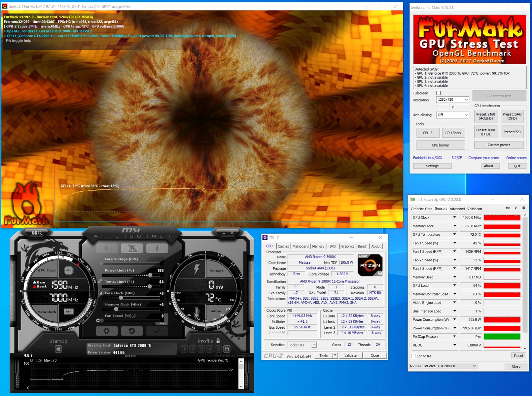Run Preset:1080 (FHD) benchmark

click(485, 132)
